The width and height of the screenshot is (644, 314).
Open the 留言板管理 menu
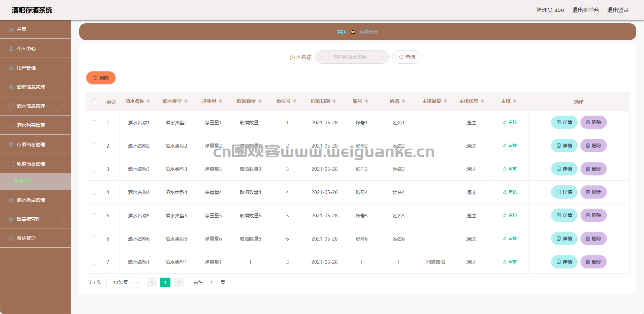(36, 219)
